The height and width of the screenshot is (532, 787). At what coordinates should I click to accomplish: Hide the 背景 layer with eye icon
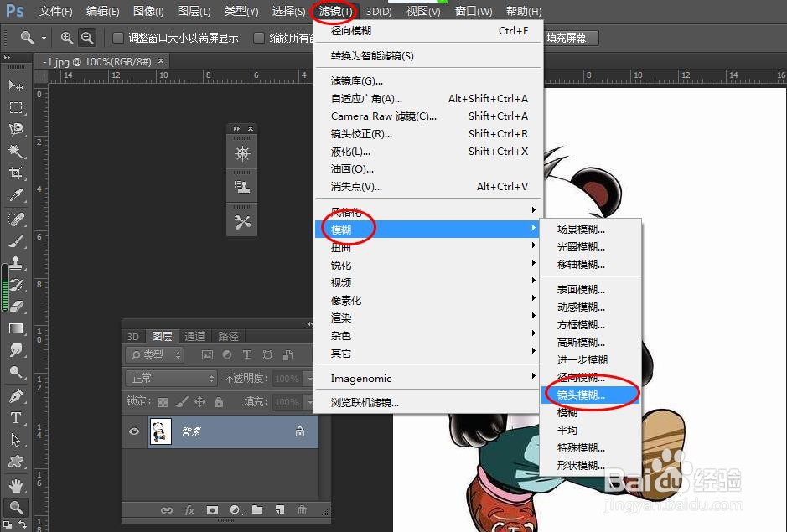click(134, 431)
